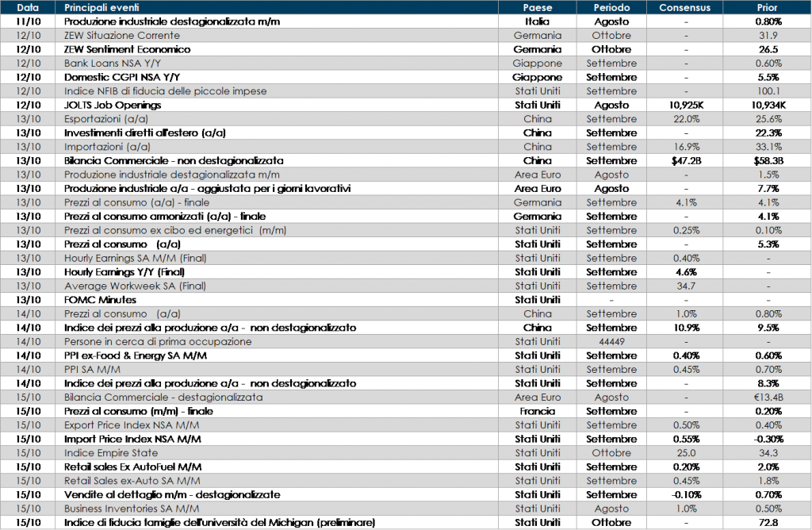
Task: Select the 'Principali eventi' column header
Action: click(x=103, y=8)
